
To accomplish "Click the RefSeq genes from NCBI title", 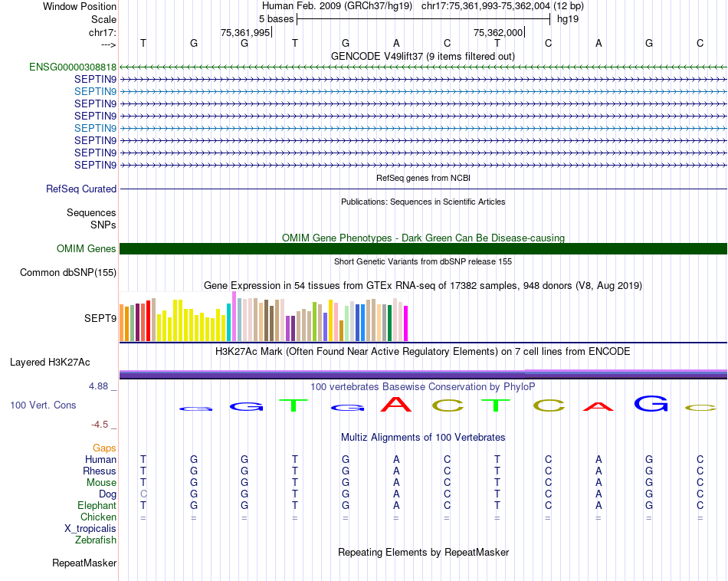I will click(423, 178).
